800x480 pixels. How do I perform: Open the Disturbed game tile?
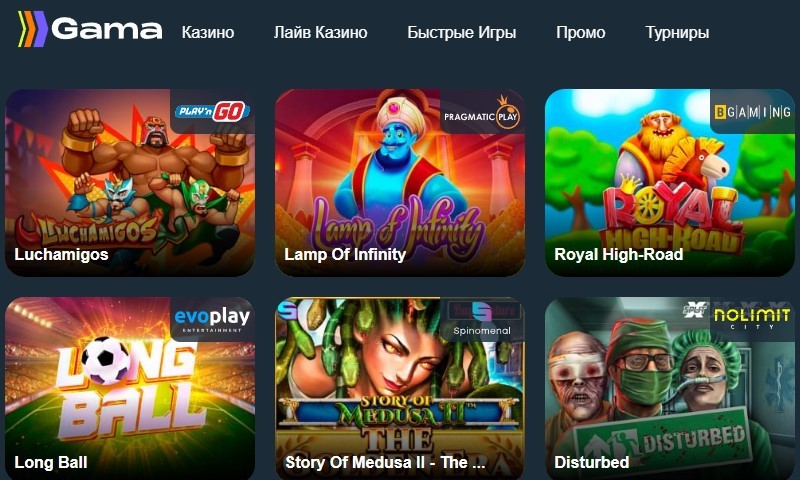click(670, 389)
